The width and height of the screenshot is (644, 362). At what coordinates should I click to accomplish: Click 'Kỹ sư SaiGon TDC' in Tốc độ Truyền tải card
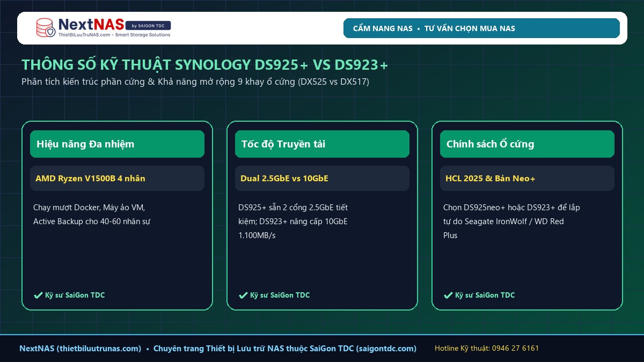pyautogui.click(x=280, y=295)
